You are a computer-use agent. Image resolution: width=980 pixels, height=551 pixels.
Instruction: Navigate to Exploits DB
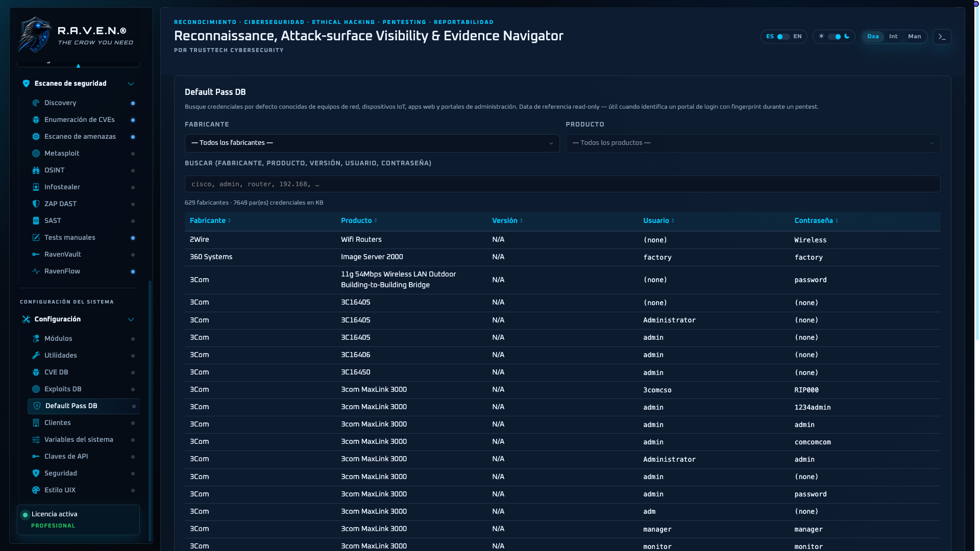84,389
